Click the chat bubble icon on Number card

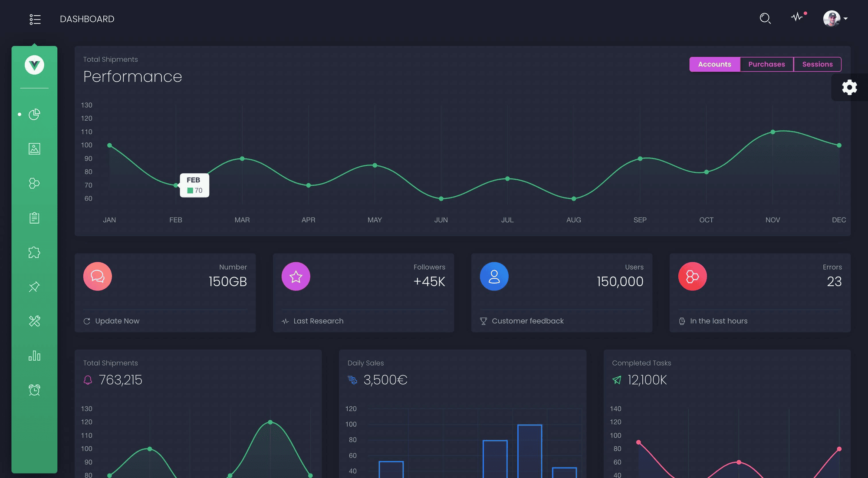(x=98, y=277)
